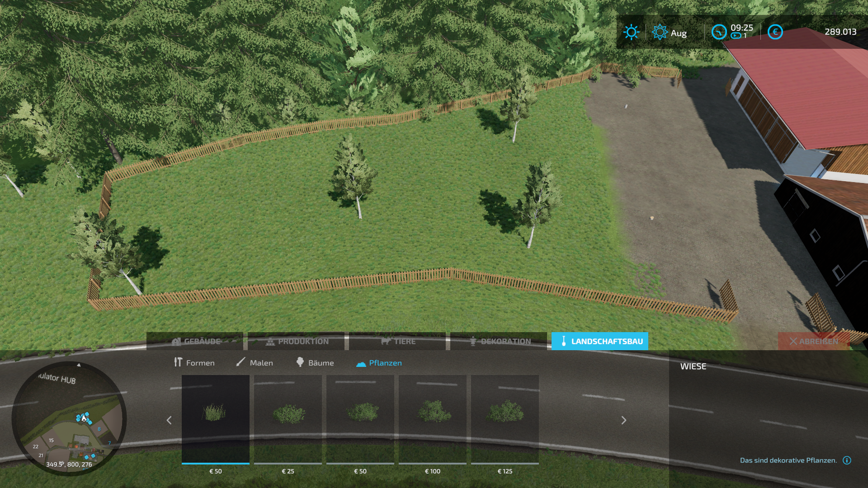Select the Malen paint category
Screen dimensions: 868x488
(255, 362)
